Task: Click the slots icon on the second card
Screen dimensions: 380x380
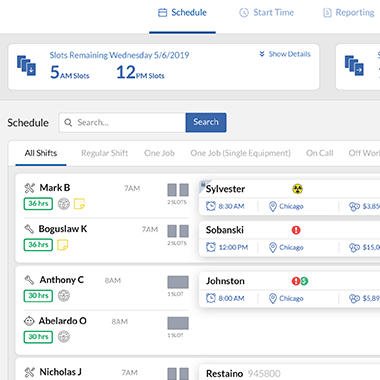Action: (354, 65)
